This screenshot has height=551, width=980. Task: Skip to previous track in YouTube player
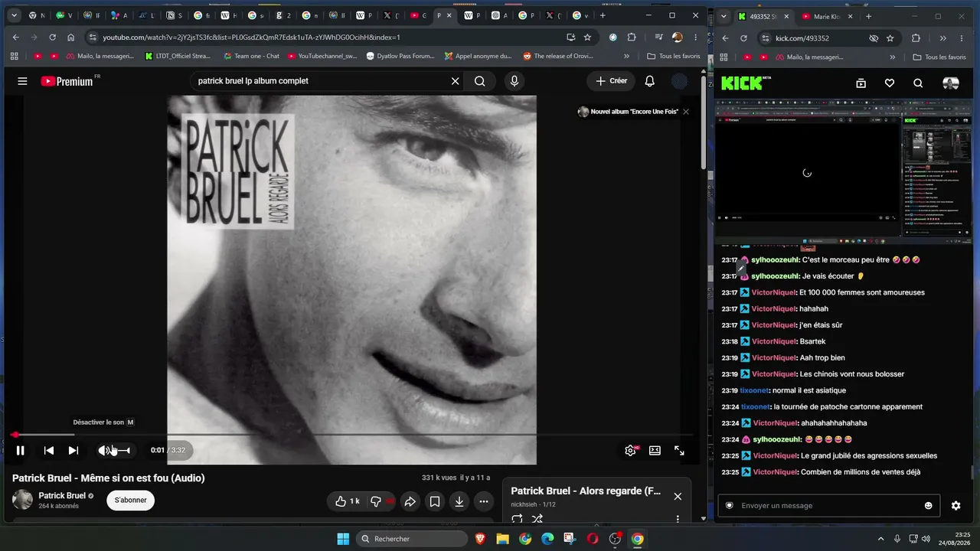click(48, 451)
